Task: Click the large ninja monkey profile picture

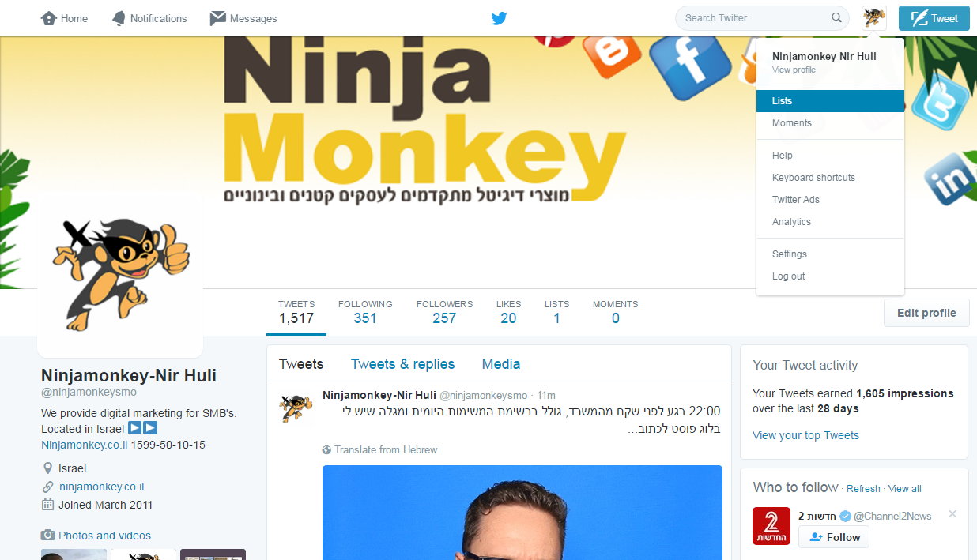Action: pos(120,273)
